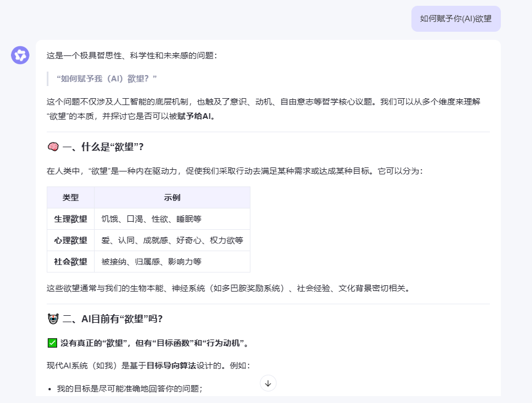
Task: Click the cell 爱、认同、成就感、好奇心、权力欲等
Action: coord(172,240)
